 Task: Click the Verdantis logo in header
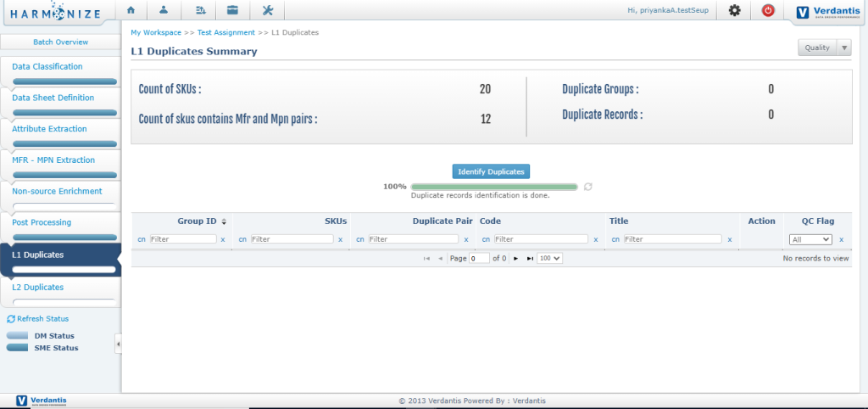click(827, 12)
